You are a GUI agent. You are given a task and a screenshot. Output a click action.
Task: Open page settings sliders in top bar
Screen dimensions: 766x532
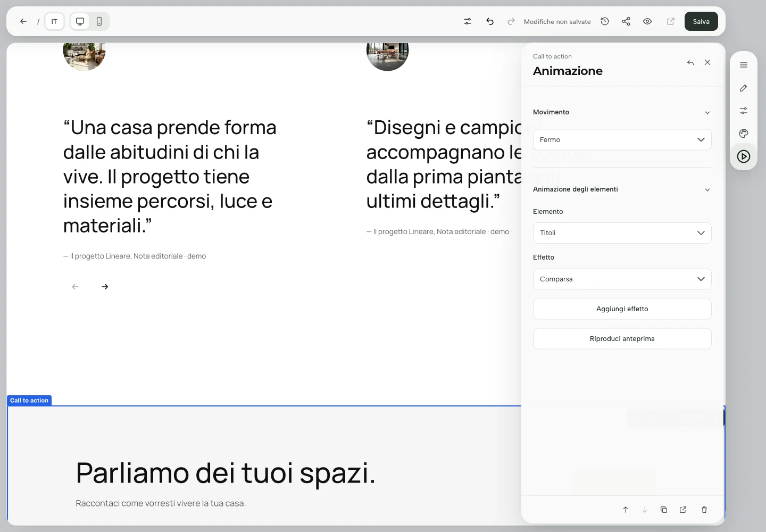468,21
